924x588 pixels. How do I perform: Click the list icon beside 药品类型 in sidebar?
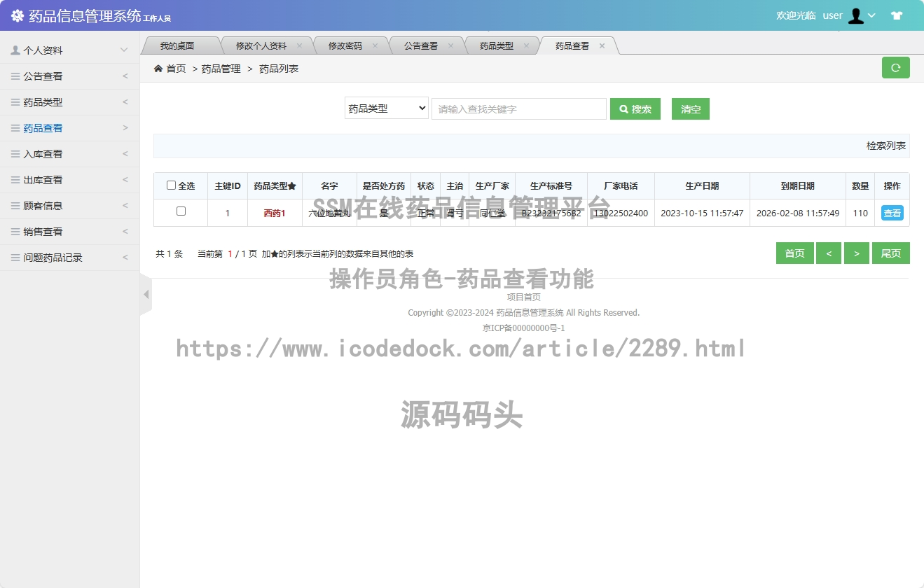[x=15, y=102]
